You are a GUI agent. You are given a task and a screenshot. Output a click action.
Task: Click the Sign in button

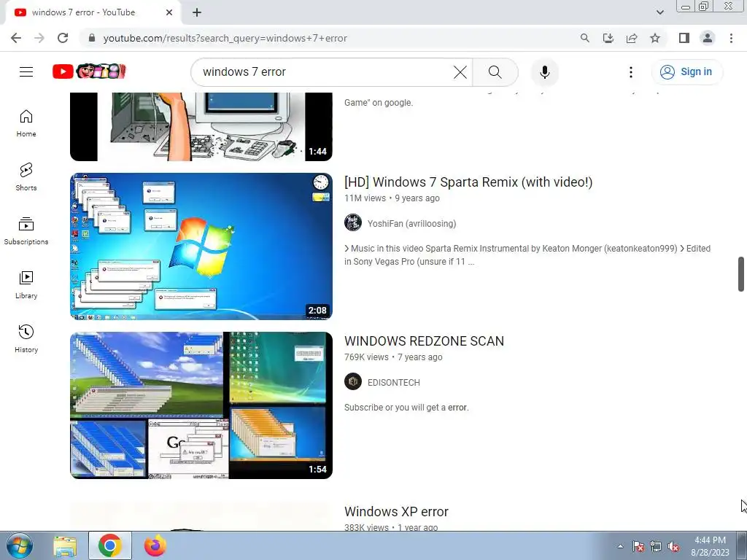[686, 72]
